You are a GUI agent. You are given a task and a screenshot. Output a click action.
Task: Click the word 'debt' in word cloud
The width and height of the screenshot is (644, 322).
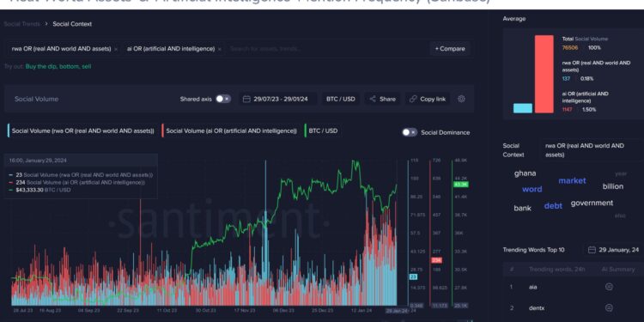[553, 206]
